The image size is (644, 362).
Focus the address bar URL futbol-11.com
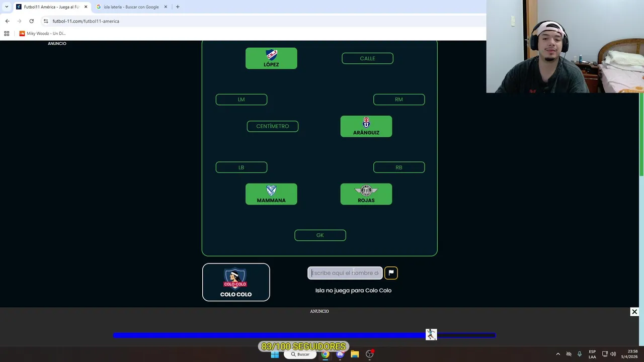click(x=86, y=21)
